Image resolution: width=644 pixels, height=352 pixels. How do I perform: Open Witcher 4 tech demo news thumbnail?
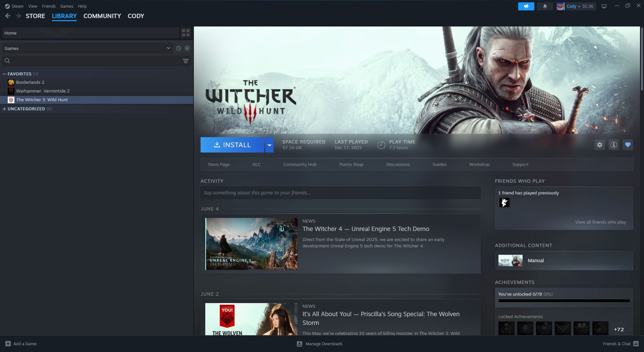tap(252, 243)
